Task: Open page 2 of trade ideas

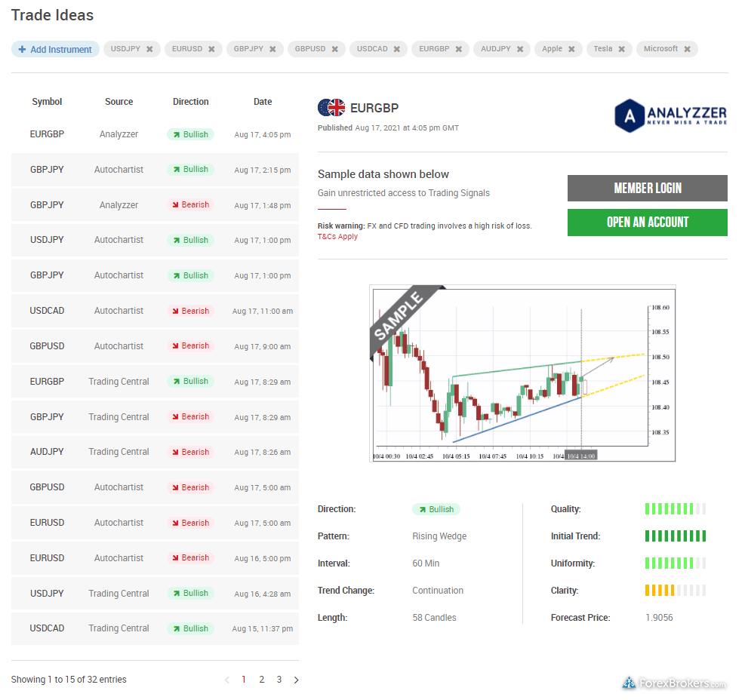Action: [x=261, y=680]
